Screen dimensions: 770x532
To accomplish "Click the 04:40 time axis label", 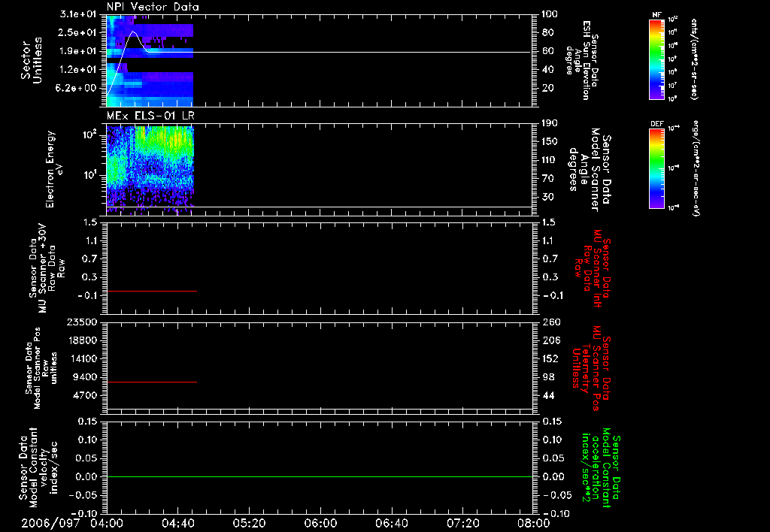I will point(177,523).
